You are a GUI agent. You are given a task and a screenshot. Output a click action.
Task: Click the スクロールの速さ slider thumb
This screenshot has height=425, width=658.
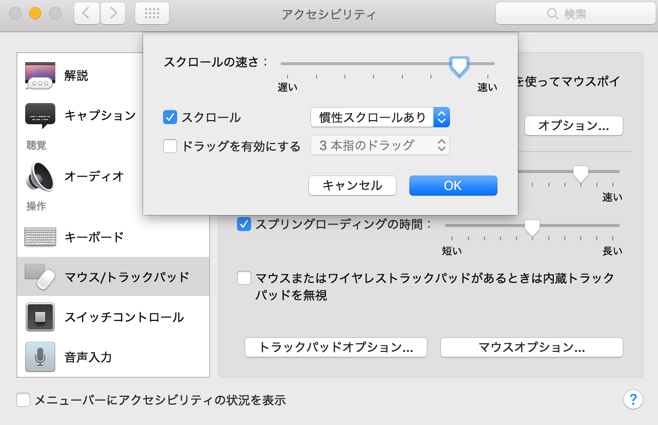click(459, 66)
